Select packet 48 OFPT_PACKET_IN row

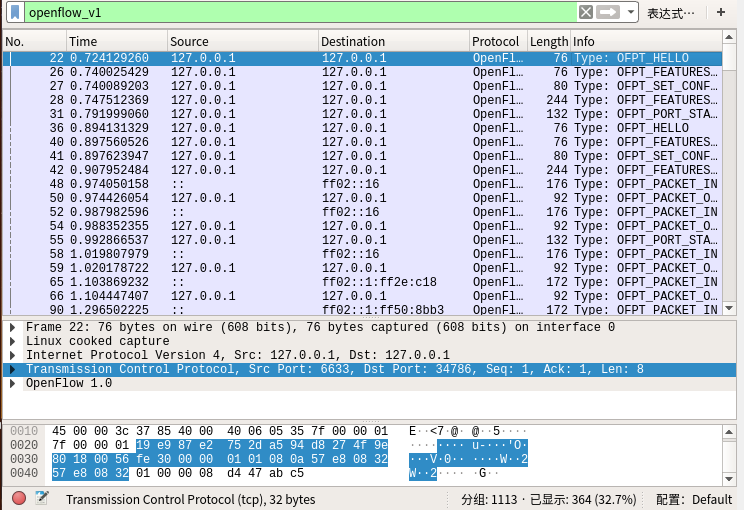pyautogui.click(x=363, y=184)
